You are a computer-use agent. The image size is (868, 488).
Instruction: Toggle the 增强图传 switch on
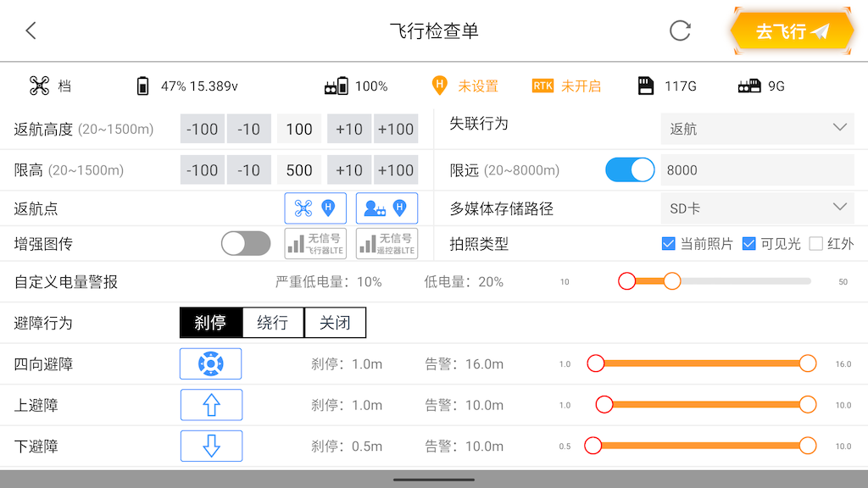click(x=246, y=243)
